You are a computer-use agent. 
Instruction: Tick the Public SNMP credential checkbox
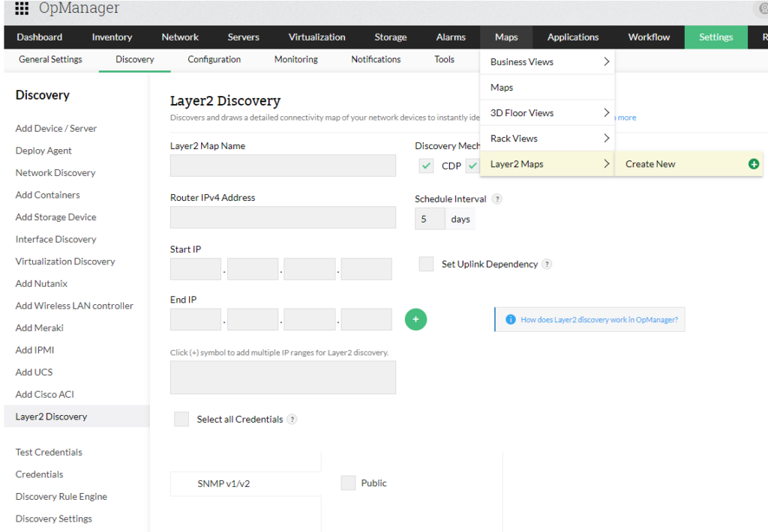point(348,483)
